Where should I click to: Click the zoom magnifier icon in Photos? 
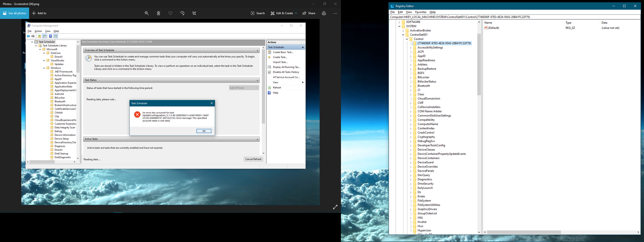pos(147,13)
